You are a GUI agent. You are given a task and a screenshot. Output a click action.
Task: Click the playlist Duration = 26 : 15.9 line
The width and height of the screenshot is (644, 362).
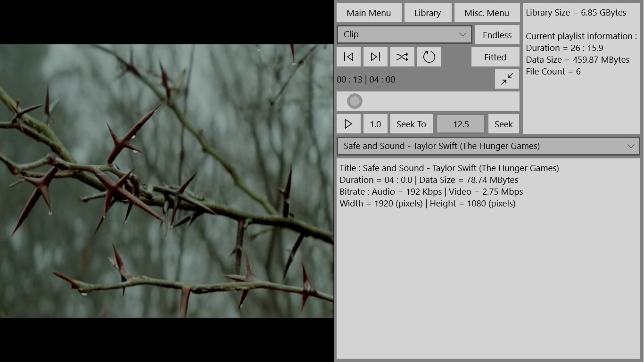[564, 48]
